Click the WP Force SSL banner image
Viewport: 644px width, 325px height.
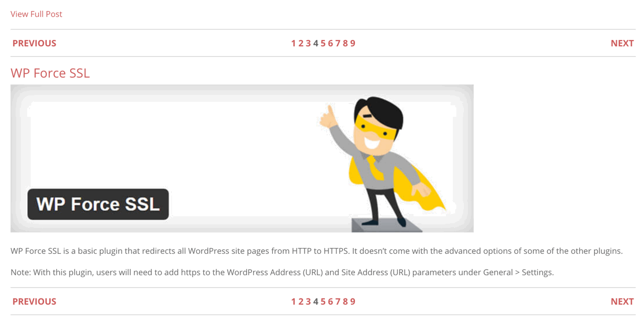click(242, 158)
